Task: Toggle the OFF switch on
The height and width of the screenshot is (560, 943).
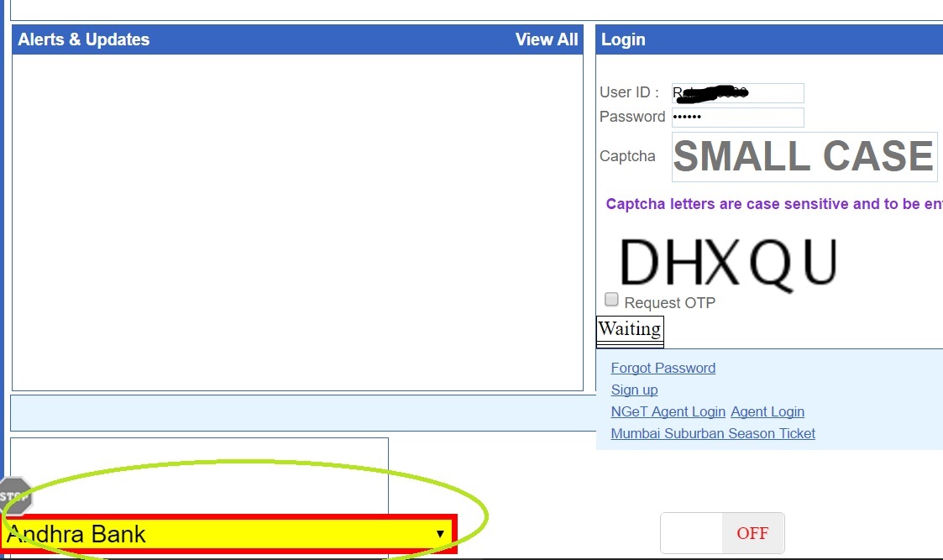Action: click(x=722, y=533)
